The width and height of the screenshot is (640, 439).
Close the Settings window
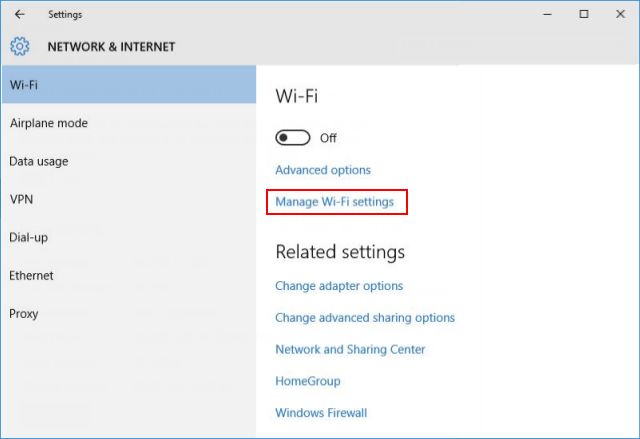click(620, 15)
